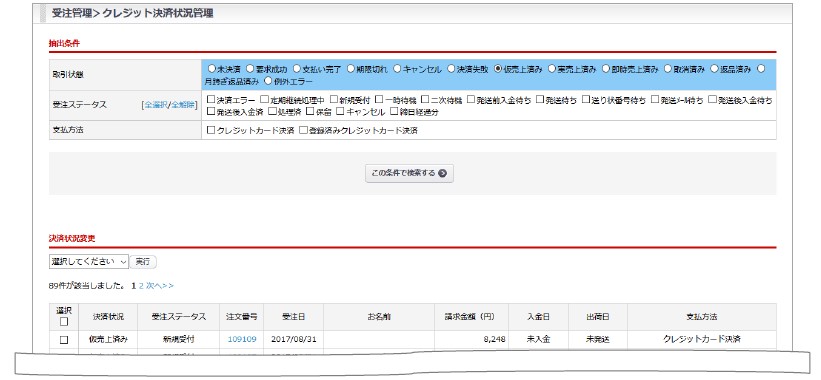Image resolution: width=821 pixels, height=380 pixels.
Task: Click the 受注日 column header
Action: (x=294, y=317)
